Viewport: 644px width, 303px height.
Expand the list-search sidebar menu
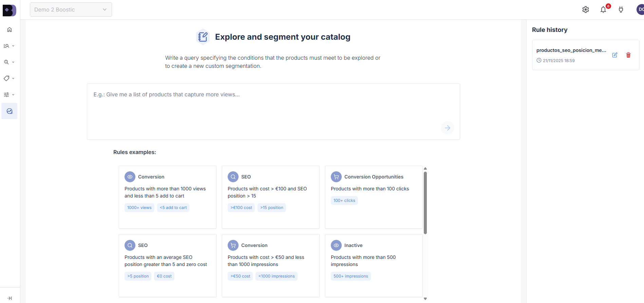tap(9, 46)
